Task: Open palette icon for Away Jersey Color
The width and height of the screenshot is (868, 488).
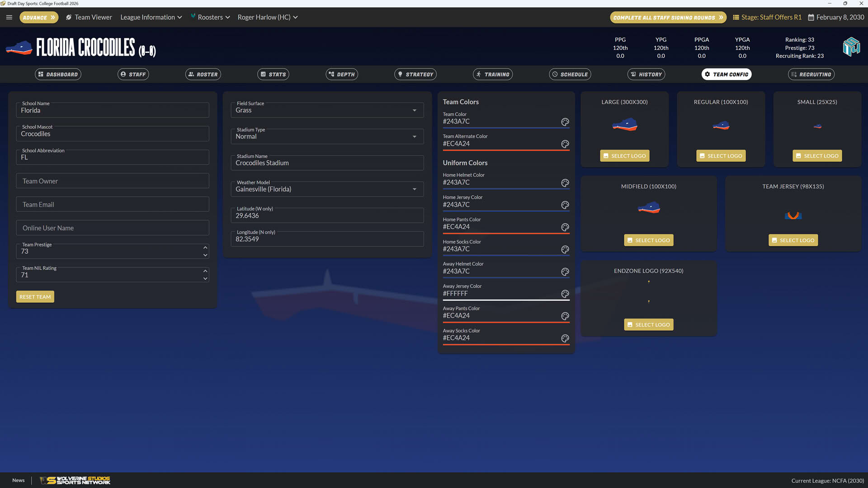Action: point(565,293)
